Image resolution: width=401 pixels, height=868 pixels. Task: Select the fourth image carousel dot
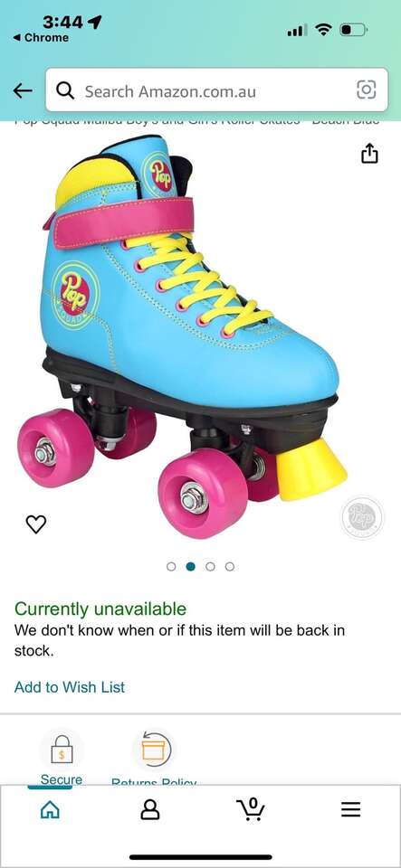(230, 566)
